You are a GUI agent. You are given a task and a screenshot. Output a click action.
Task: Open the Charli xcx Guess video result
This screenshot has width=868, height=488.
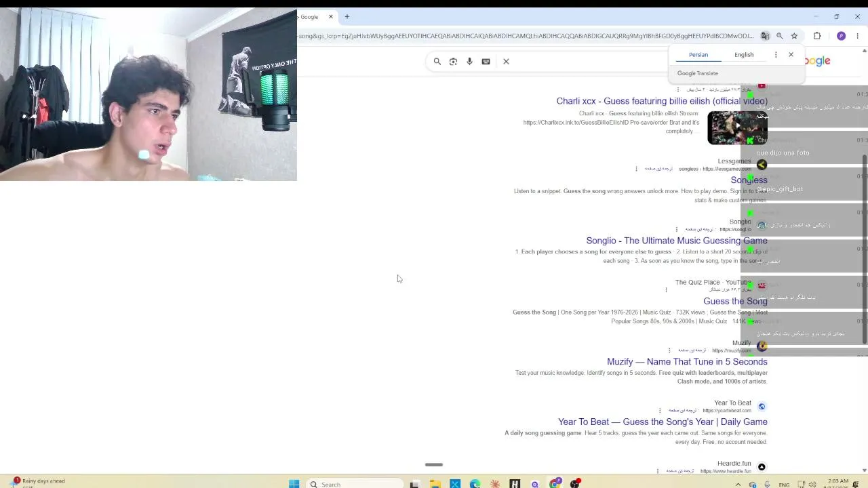click(662, 101)
